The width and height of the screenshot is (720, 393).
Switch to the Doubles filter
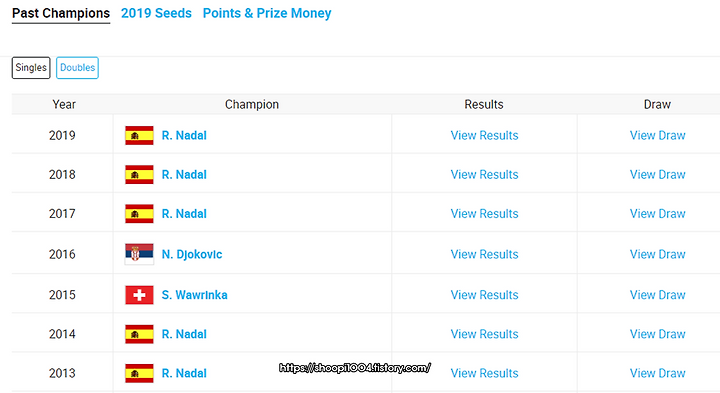(77, 67)
